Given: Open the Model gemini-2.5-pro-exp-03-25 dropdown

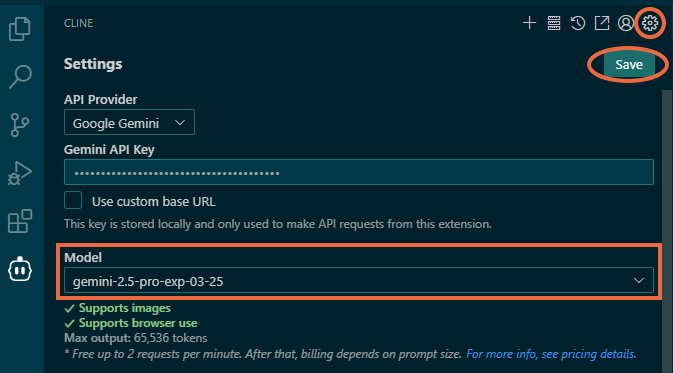Looking at the screenshot, I should pos(359,280).
